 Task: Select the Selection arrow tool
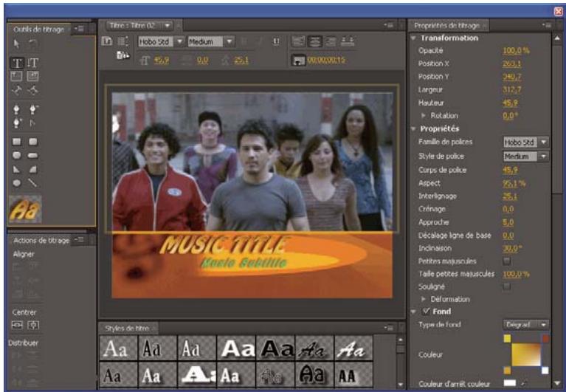click(16, 44)
